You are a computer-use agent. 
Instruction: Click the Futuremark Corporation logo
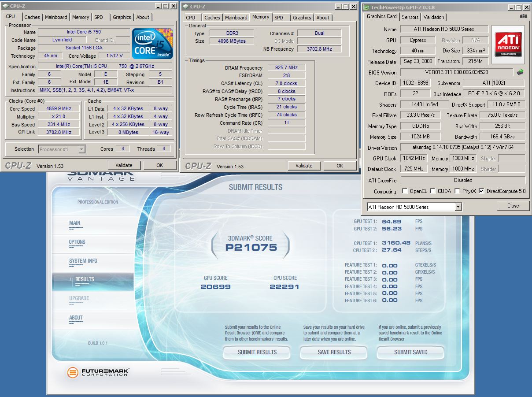pos(98,372)
